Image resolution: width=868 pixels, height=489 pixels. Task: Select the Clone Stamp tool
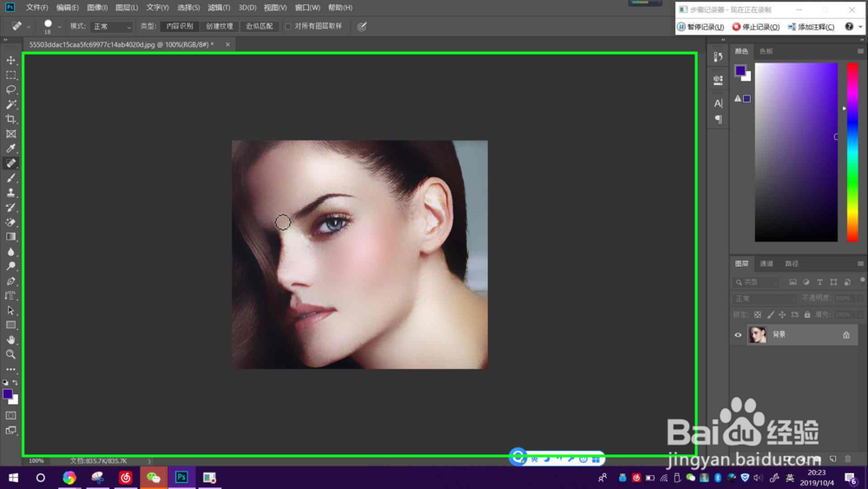coord(10,193)
